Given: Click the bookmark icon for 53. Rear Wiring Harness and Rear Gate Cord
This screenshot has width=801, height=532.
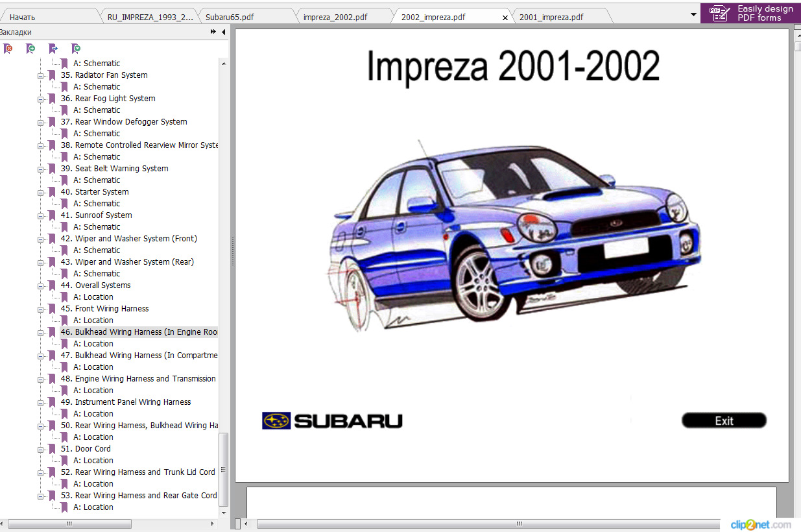Looking at the screenshot, I should click(52, 496).
